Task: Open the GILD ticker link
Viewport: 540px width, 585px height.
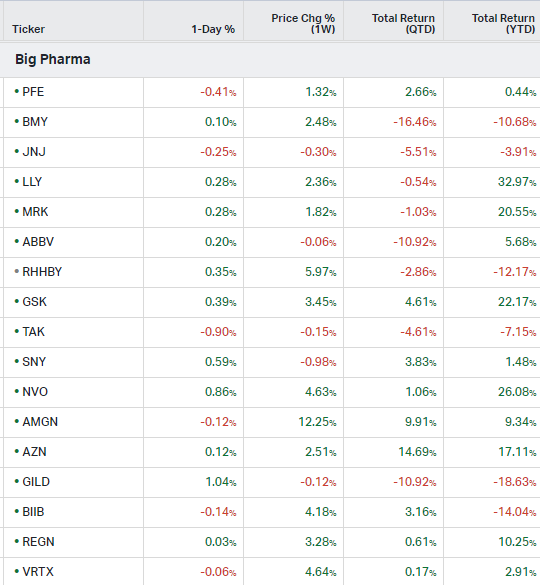Action: click(36, 482)
